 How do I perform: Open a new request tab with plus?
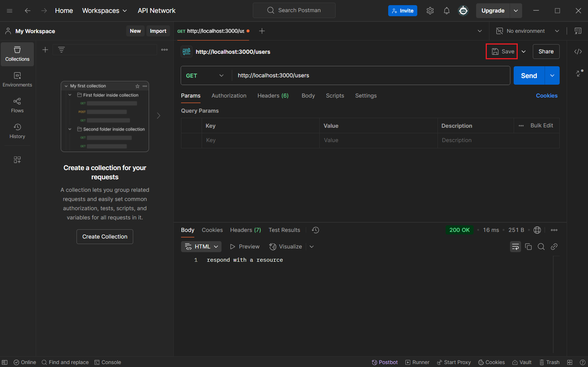pyautogui.click(x=262, y=31)
